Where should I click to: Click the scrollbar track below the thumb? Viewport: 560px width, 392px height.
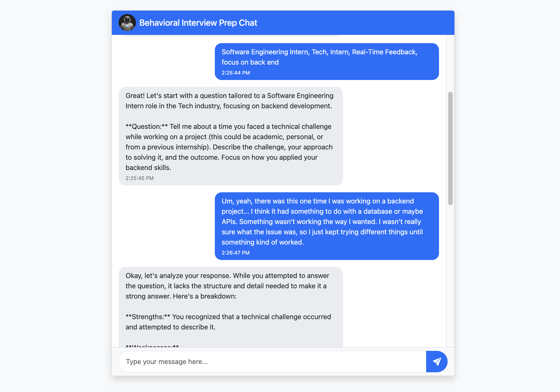point(450,274)
